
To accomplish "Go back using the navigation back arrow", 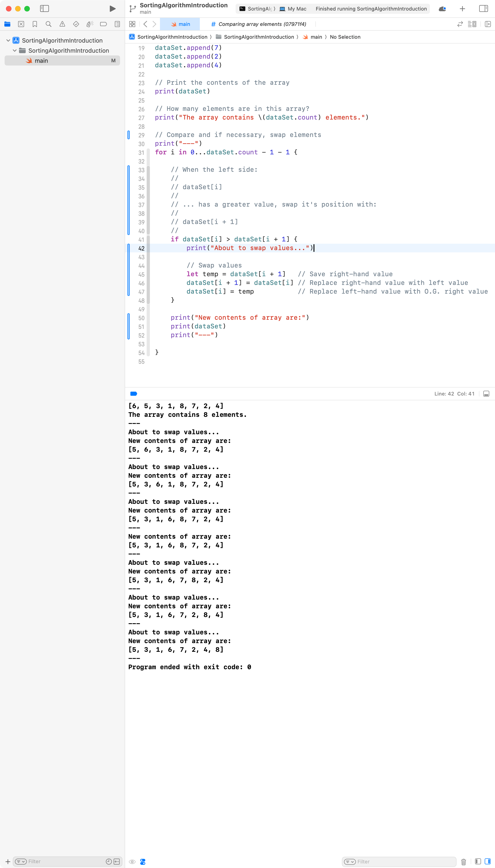I will click(146, 24).
